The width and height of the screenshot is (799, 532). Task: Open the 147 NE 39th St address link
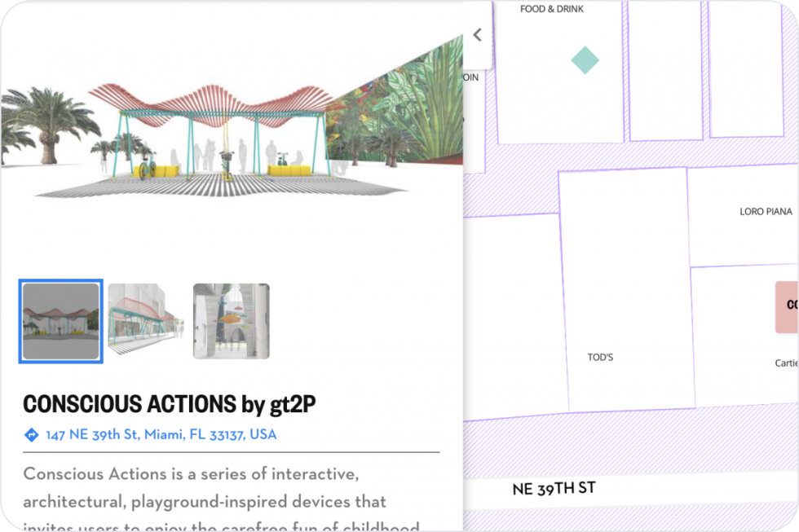pos(163,434)
